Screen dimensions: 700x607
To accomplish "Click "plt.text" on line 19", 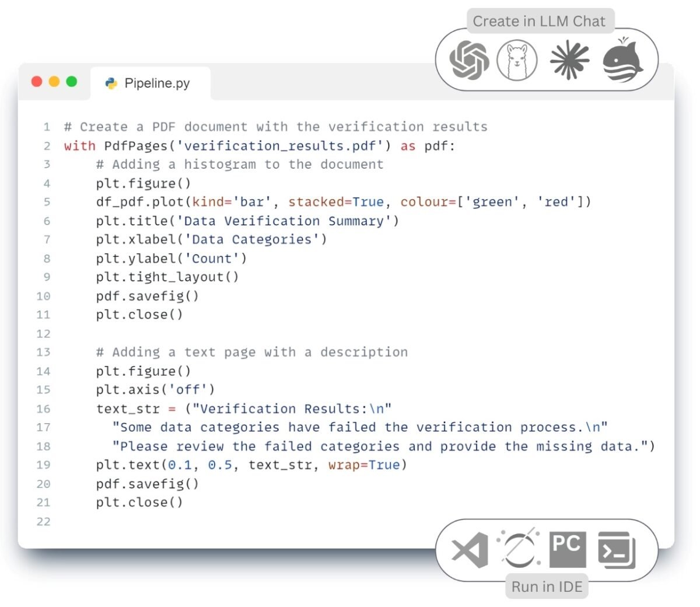I will tap(128, 465).
